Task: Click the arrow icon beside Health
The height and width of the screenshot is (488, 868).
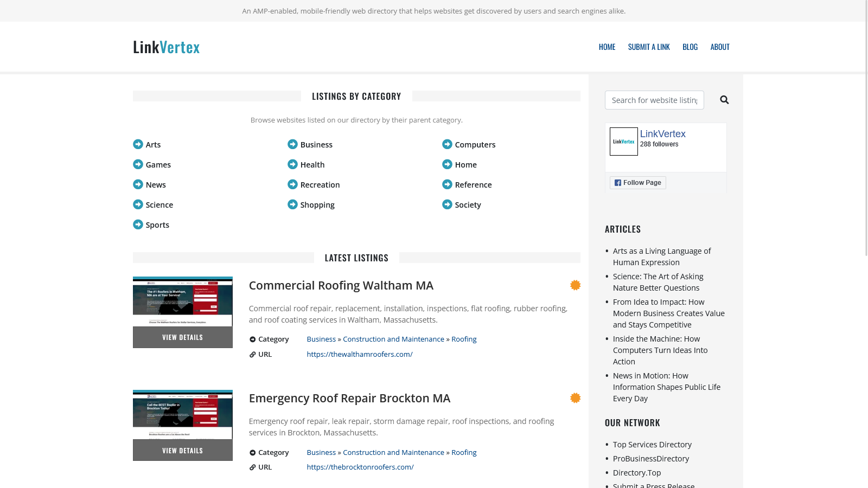Action: (x=292, y=164)
